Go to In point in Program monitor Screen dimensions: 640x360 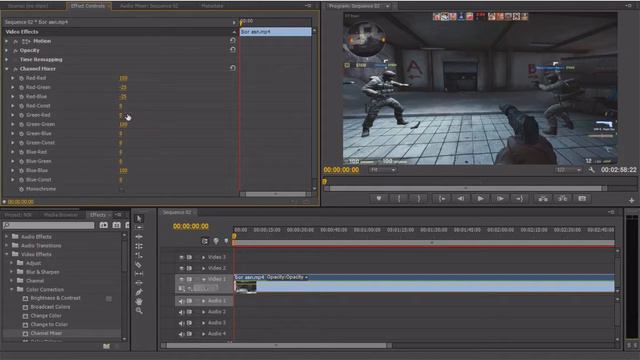coord(441,198)
